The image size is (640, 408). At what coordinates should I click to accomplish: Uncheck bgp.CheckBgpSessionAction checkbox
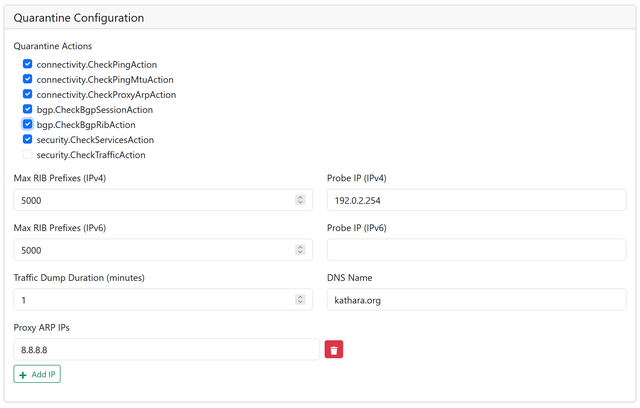tap(28, 109)
